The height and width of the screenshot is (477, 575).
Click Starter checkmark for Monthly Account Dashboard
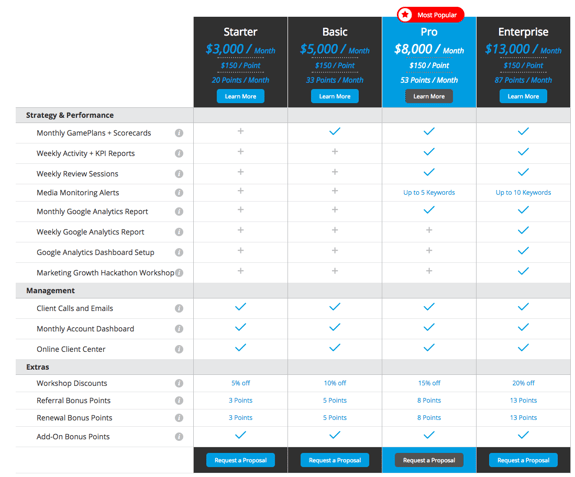tap(241, 327)
